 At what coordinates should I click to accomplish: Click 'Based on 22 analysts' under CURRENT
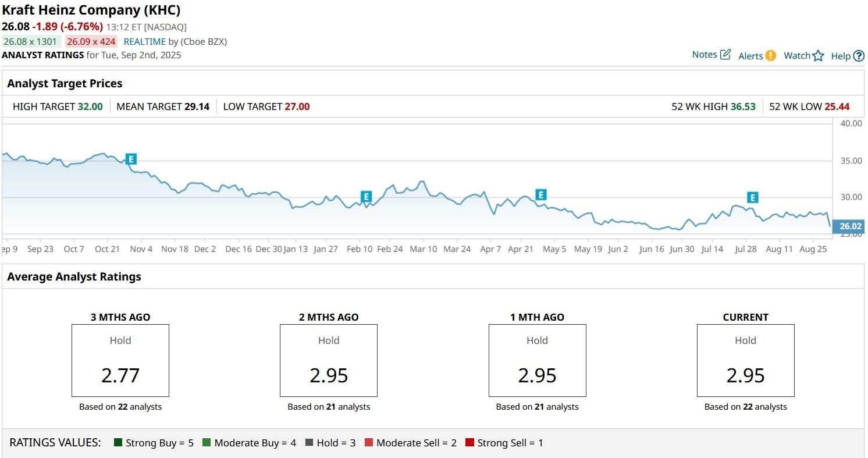pyautogui.click(x=746, y=407)
